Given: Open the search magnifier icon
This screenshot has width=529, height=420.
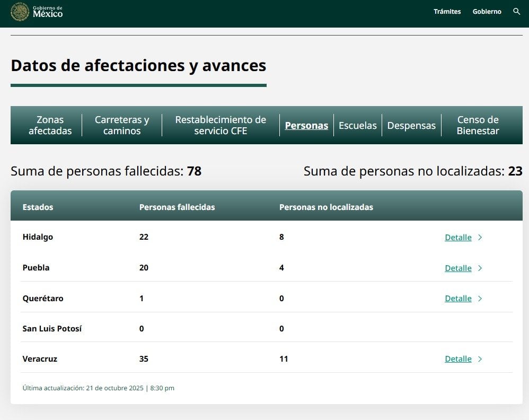Looking at the screenshot, I should coord(516,12).
